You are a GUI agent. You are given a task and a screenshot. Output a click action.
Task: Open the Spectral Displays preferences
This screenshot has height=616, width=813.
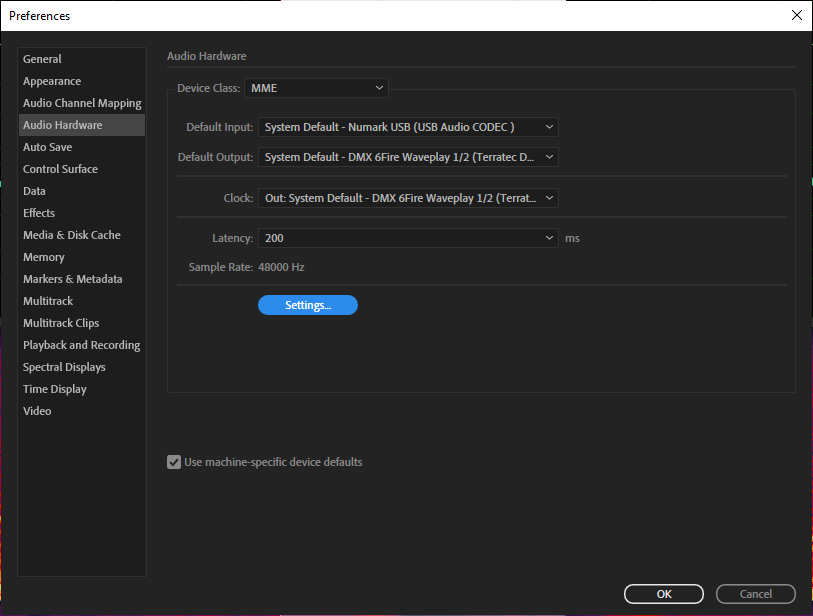point(66,366)
